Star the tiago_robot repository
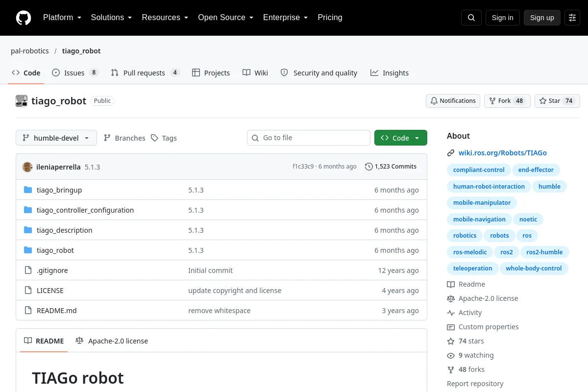The height and width of the screenshot is (392, 588). (557, 101)
